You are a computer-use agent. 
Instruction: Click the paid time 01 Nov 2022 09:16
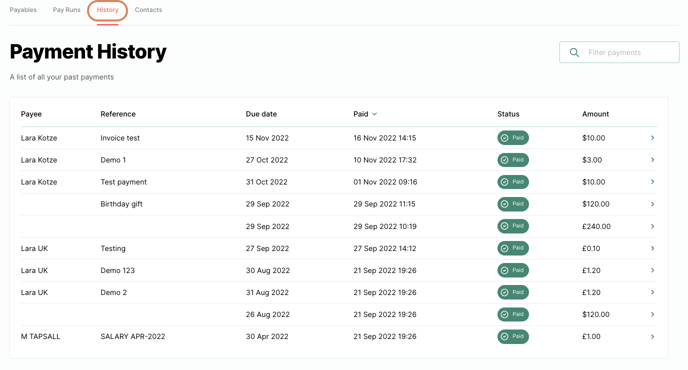385,182
